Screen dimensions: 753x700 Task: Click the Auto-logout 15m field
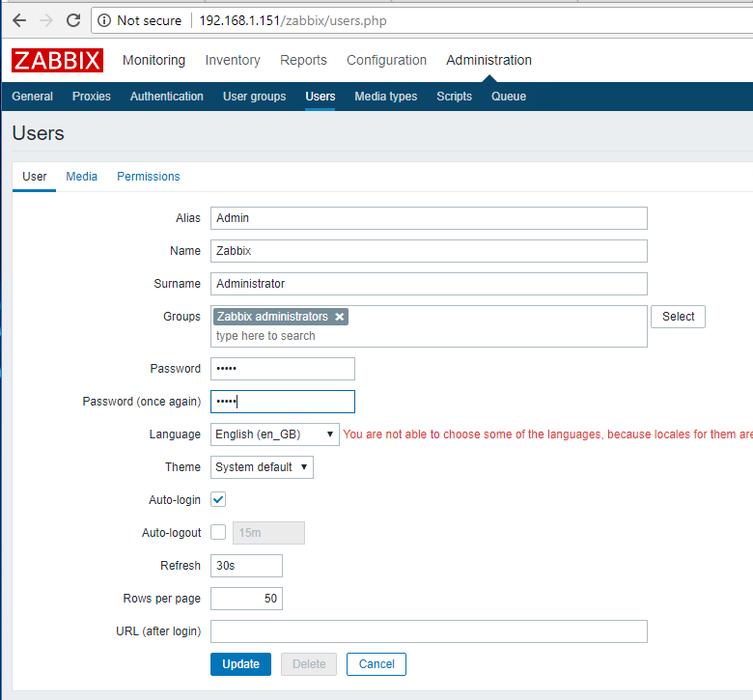tap(268, 533)
